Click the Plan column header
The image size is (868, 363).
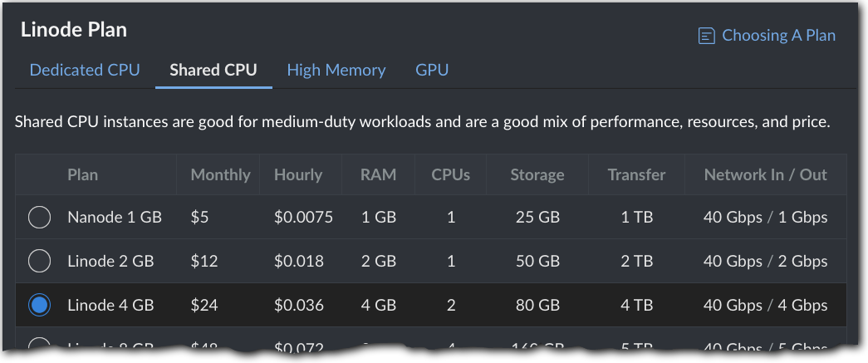pos(82,175)
